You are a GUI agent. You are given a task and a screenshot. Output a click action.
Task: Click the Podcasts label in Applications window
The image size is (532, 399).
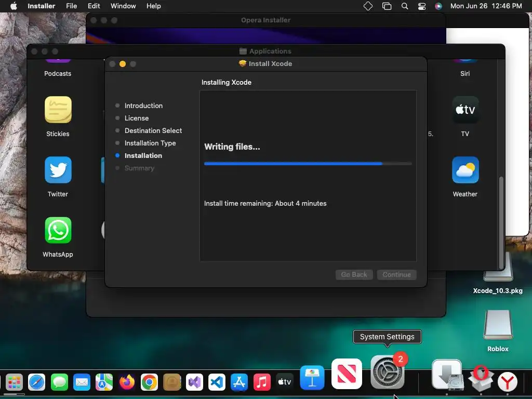point(58,74)
